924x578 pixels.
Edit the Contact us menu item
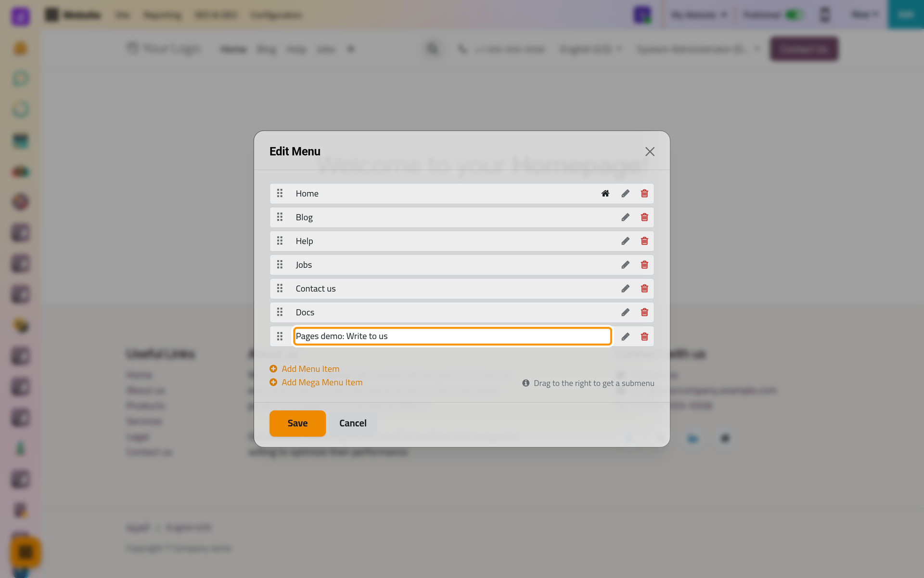tap(625, 289)
